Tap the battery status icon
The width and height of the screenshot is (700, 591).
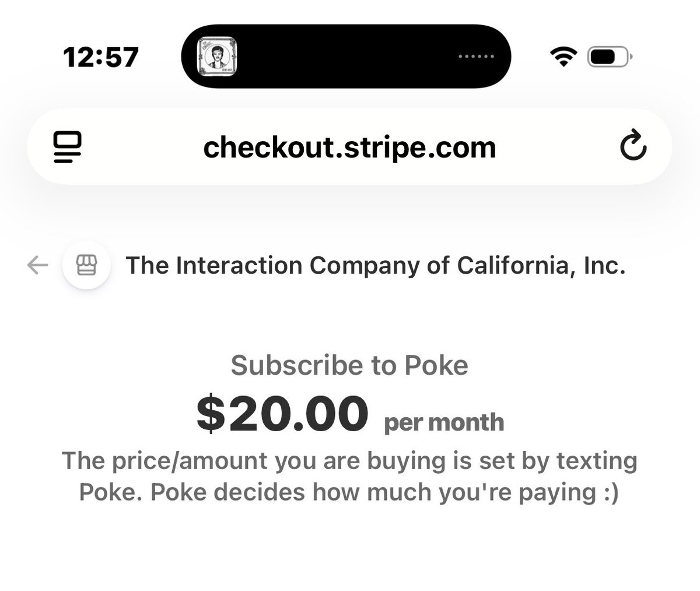[x=609, y=57]
